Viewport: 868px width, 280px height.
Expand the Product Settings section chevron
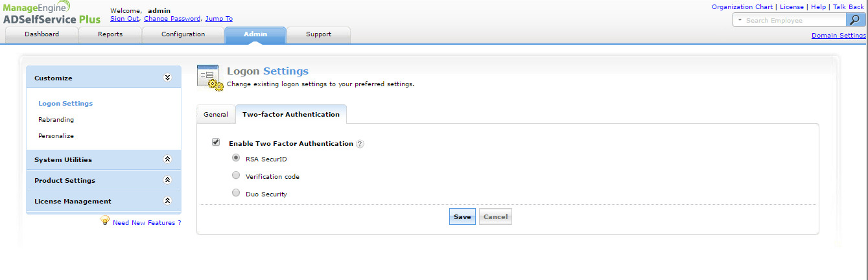click(x=167, y=180)
